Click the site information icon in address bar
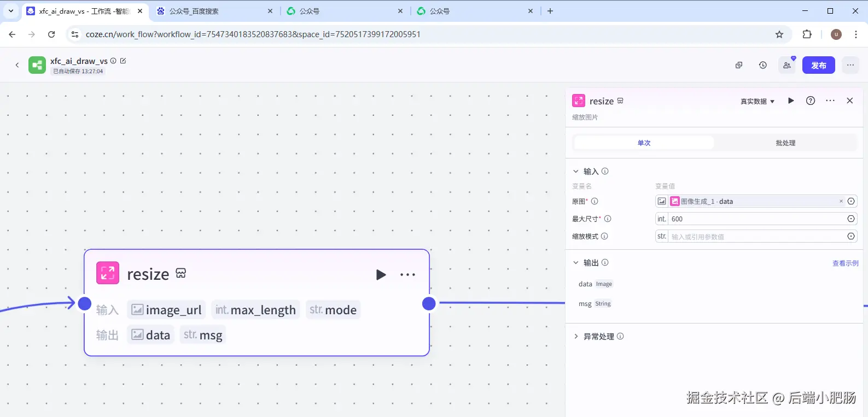This screenshot has width=868, height=417. click(75, 34)
